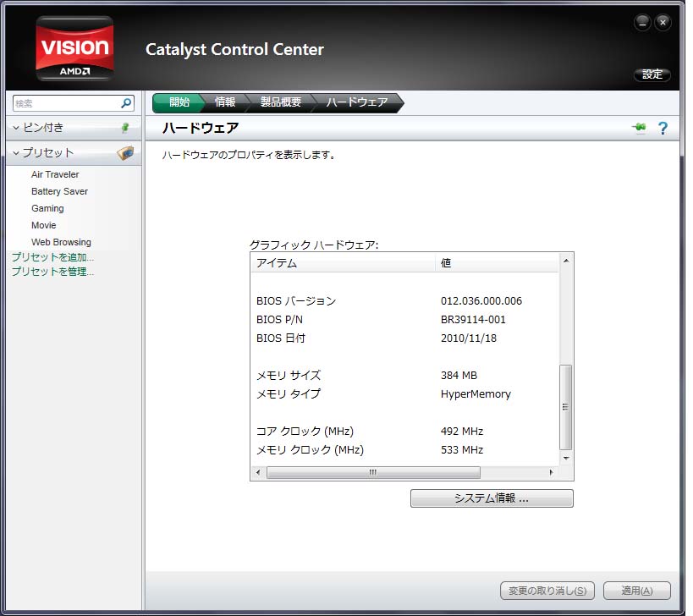Select the BIOS P/N row
The width and height of the screenshot is (693, 616).
click(x=404, y=320)
